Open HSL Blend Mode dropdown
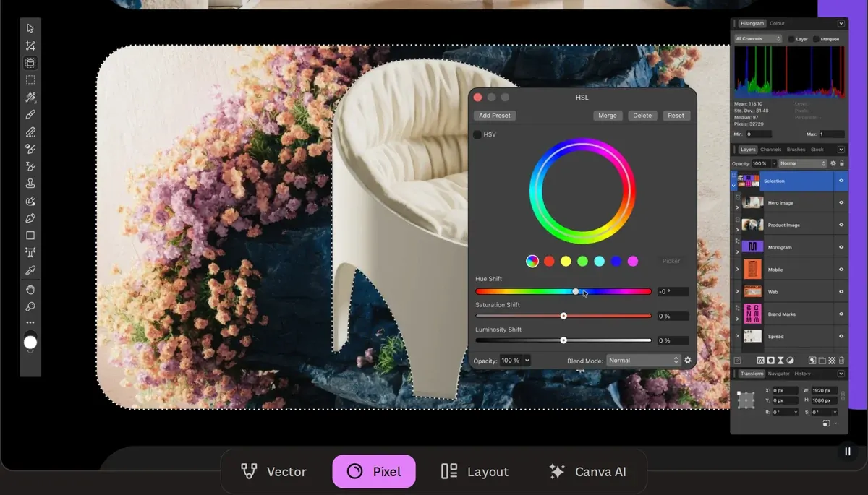The width and height of the screenshot is (868, 495). click(643, 360)
